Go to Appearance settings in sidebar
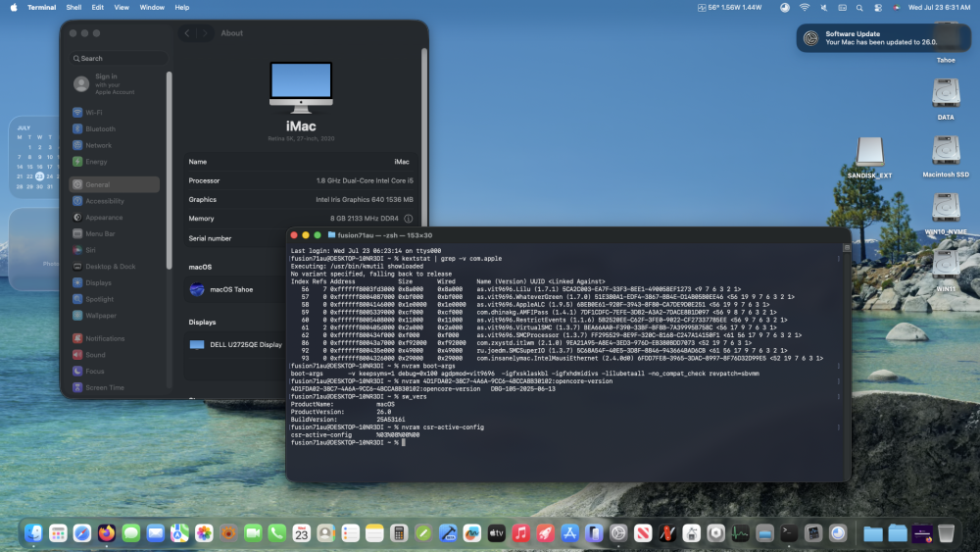Screen dimensions: 980x552 tap(114, 217)
